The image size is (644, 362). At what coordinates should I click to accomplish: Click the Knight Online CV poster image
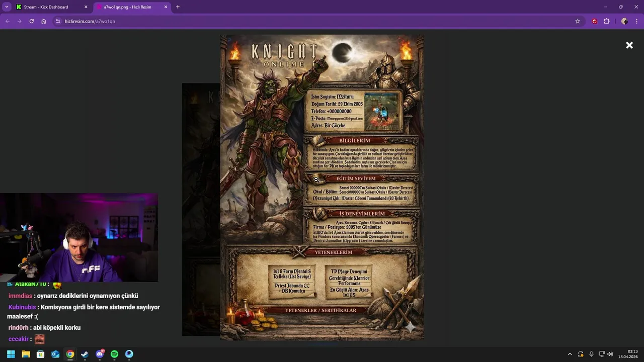coord(322,187)
